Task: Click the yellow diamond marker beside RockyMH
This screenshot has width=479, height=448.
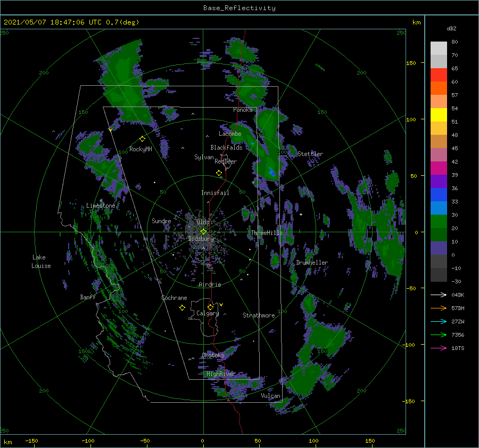Action: (142, 139)
